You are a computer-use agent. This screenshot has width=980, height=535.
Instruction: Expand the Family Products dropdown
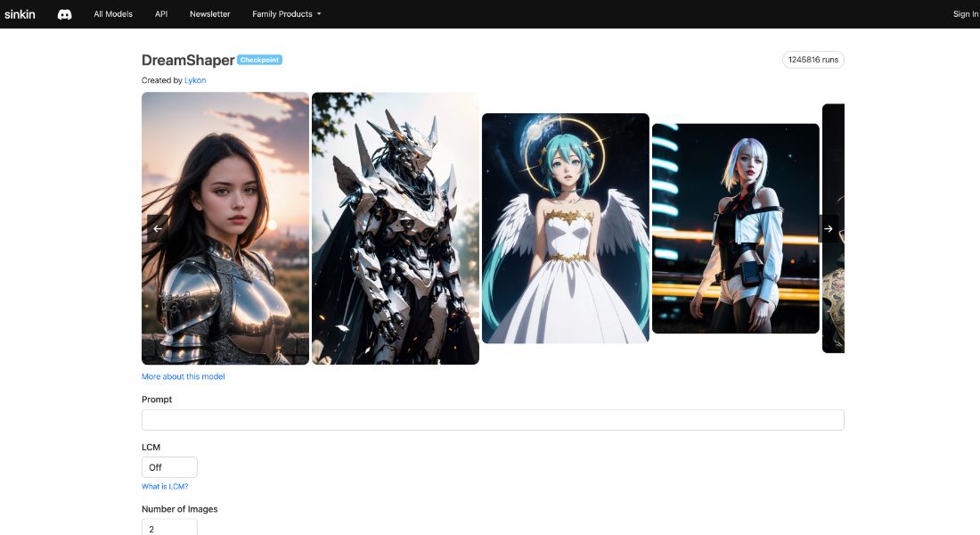[x=287, y=13]
